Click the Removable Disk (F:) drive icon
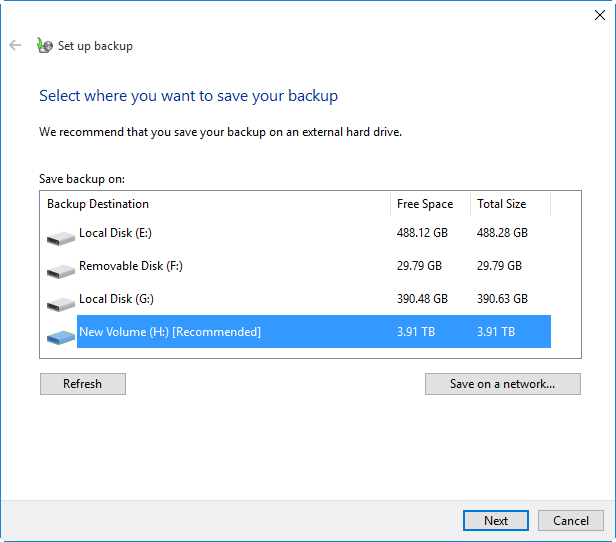 pos(61,271)
